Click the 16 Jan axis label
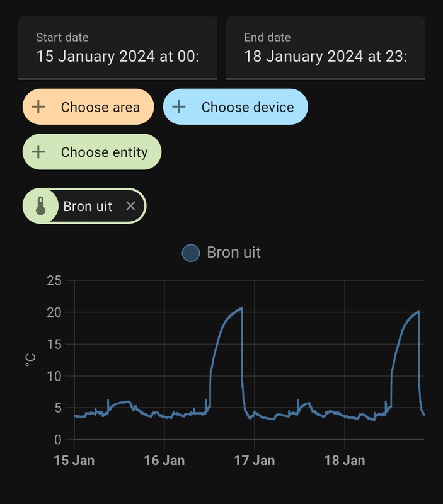The width and height of the screenshot is (443, 504). tap(164, 461)
